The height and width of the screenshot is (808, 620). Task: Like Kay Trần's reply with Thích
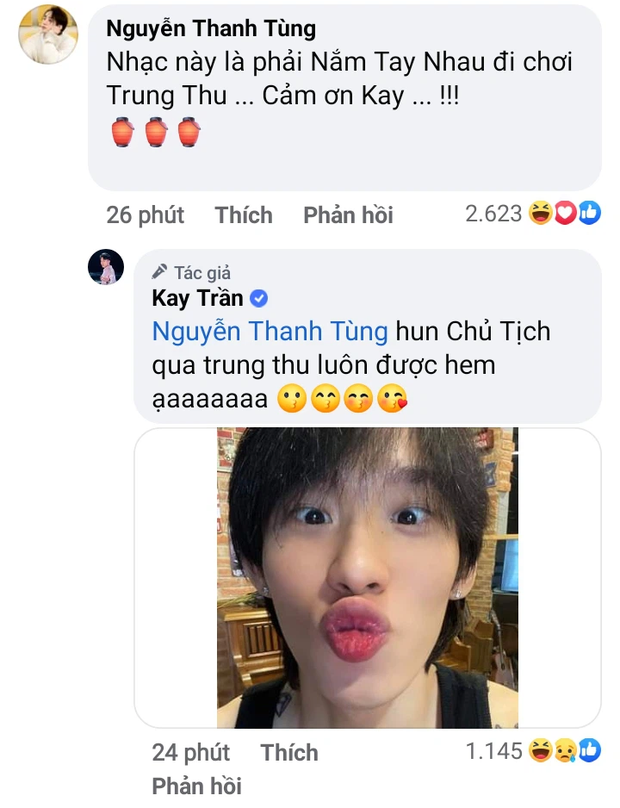click(289, 752)
